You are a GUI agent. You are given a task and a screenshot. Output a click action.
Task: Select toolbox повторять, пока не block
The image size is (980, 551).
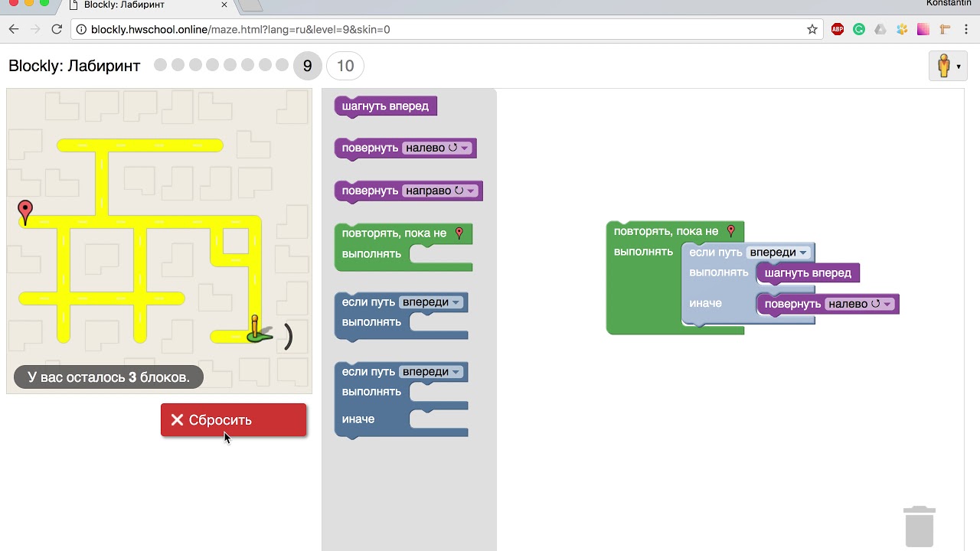tap(403, 246)
